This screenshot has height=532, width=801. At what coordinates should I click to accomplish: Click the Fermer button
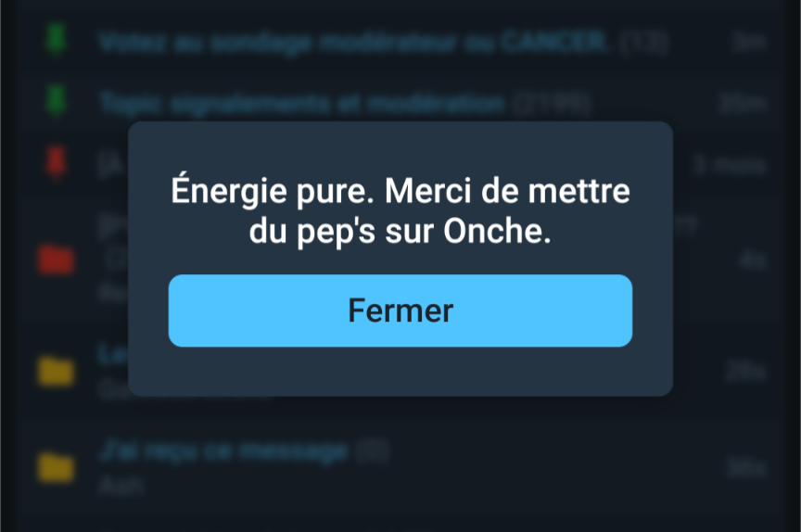click(400, 310)
